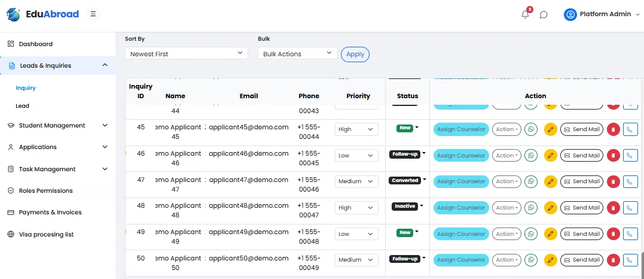
Task: Open the Inquiry submenu item
Action: 26,87
